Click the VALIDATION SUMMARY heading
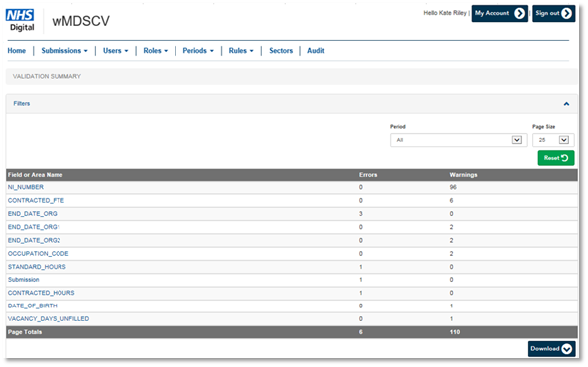The image size is (588, 367). 47,76
